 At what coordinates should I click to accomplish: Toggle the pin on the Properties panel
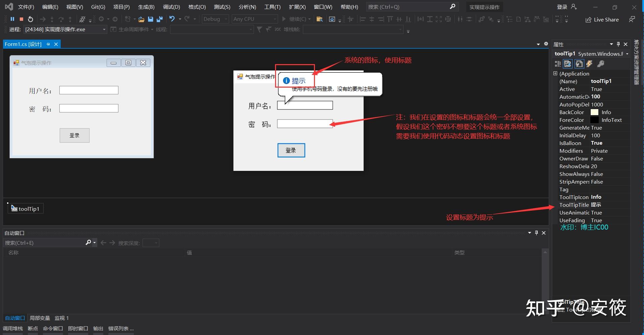tap(618, 44)
